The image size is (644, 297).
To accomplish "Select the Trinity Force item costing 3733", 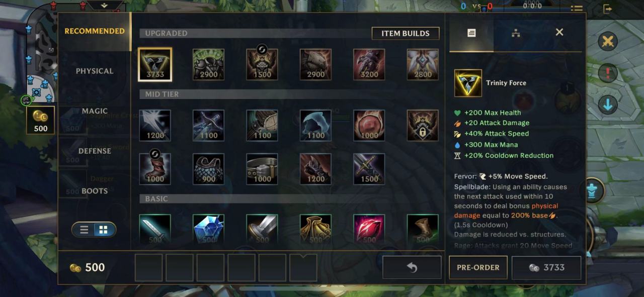I will pos(155,64).
